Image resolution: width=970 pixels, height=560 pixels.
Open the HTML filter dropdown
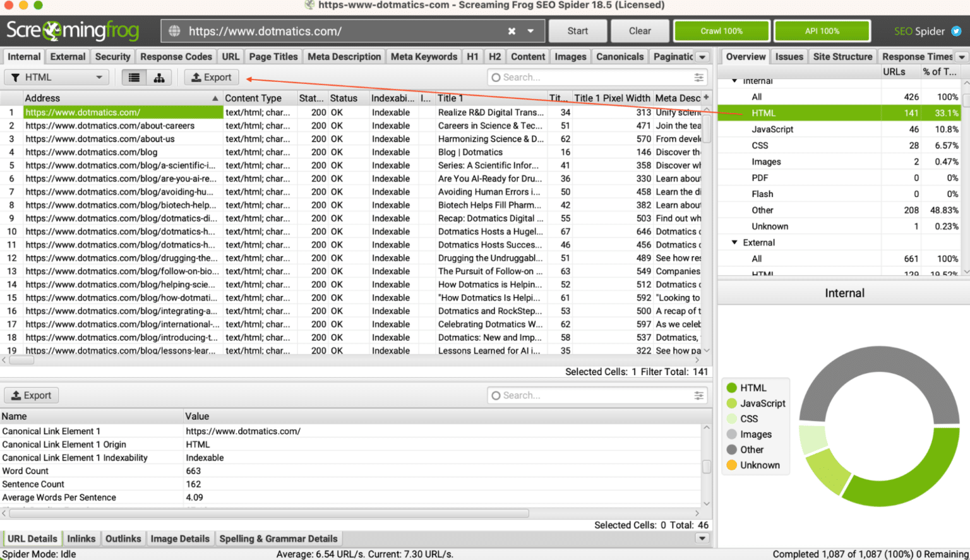pyautogui.click(x=57, y=78)
